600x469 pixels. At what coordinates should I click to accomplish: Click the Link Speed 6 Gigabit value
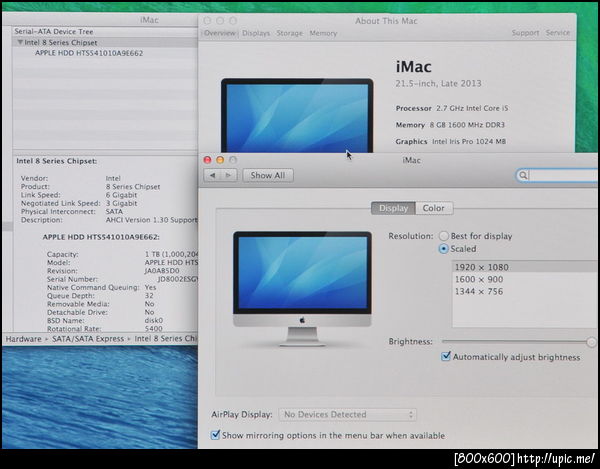[x=121, y=195]
